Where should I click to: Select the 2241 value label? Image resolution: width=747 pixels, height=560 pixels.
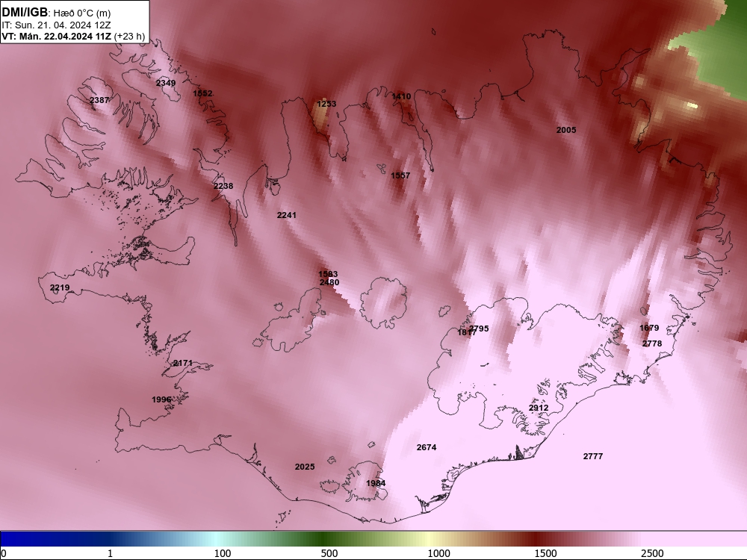pyautogui.click(x=286, y=215)
